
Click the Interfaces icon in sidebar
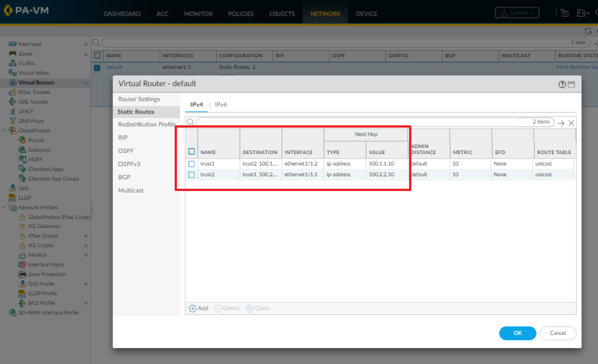(13, 44)
